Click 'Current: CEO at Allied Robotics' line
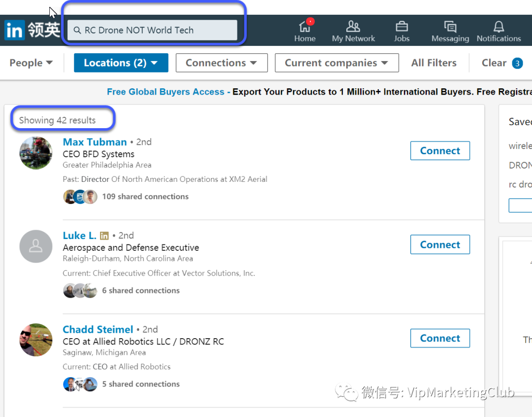532x417 pixels. click(x=116, y=367)
